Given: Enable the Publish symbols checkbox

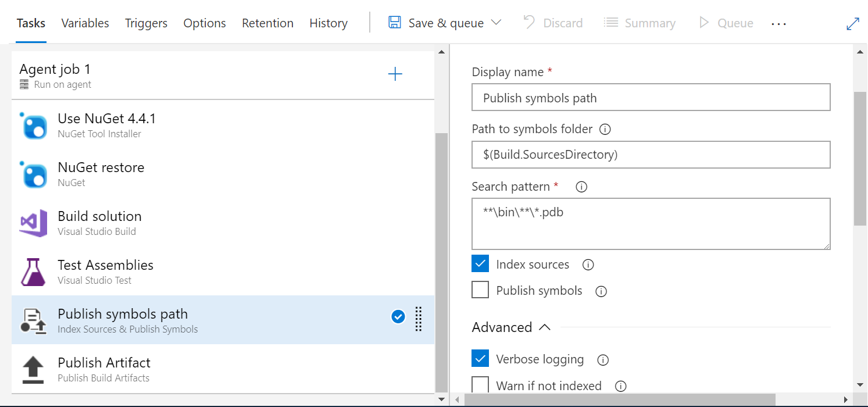Looking at the screenshot, I should (x=480, y=290).
